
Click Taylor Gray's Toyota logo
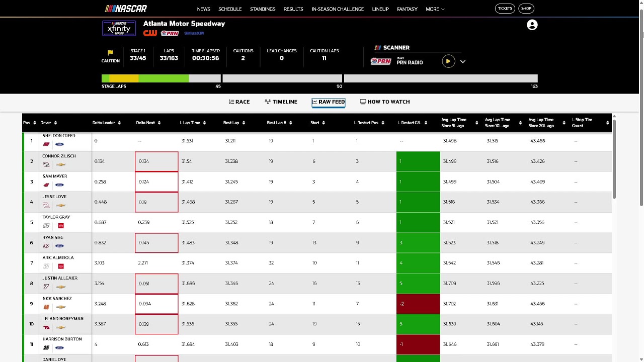pos(61,226)
